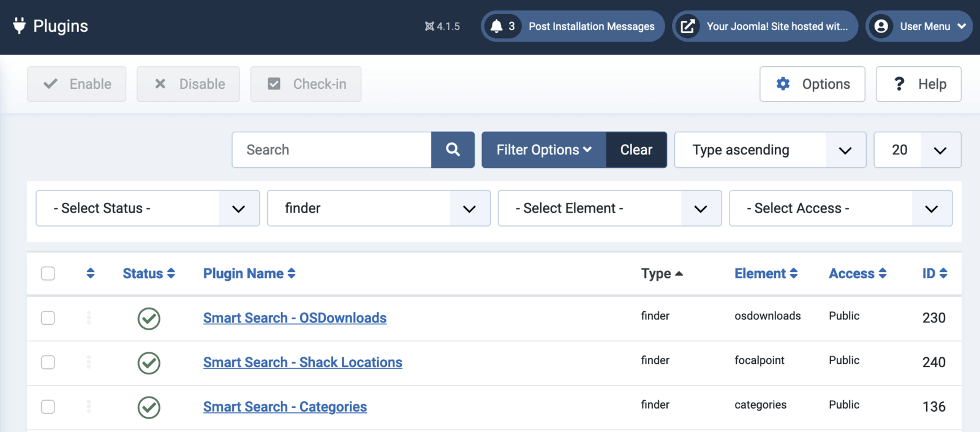The image size is (980, 432).
Task: Open the Type ascending sort dropdown
Action: (770, 150)
